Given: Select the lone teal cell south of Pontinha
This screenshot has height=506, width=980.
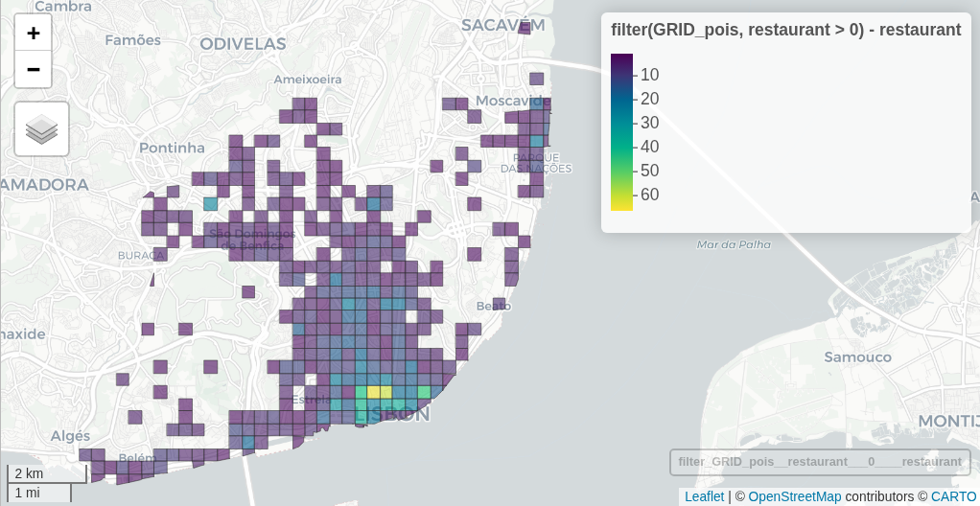Looking at the screenshot, I should point(210,203).
